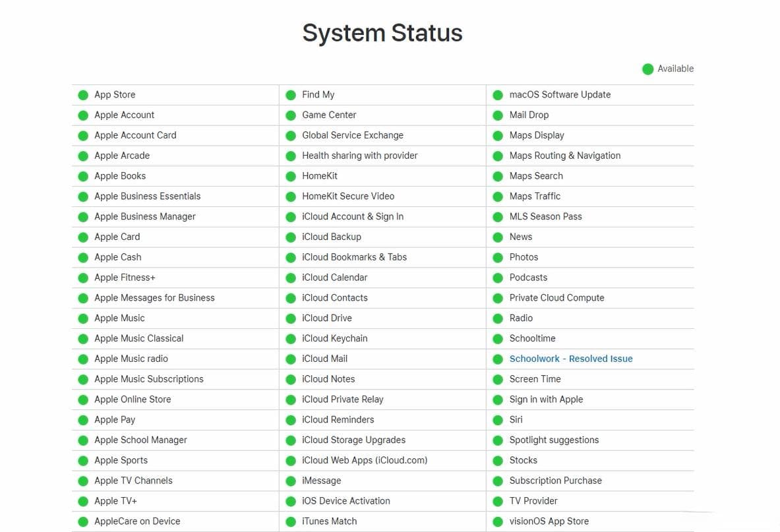Select the Apple Account Card entry
This screenshot has height=532, width=780.
point(135,135)
